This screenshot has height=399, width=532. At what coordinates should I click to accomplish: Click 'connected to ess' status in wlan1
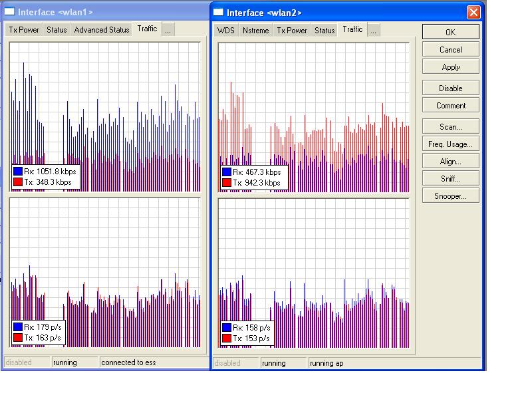pyautogui.click(x=154, y=362)
